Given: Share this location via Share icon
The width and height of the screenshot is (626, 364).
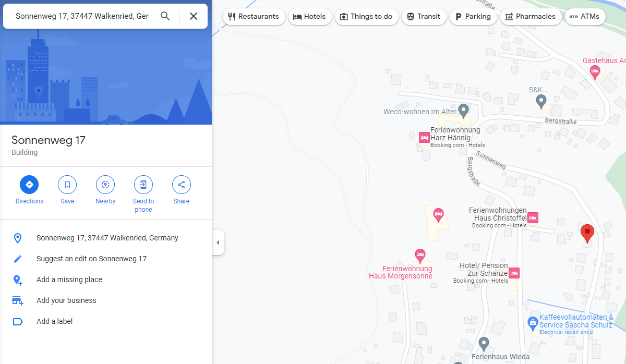Looking at the screenshot, I should point(182,185).
